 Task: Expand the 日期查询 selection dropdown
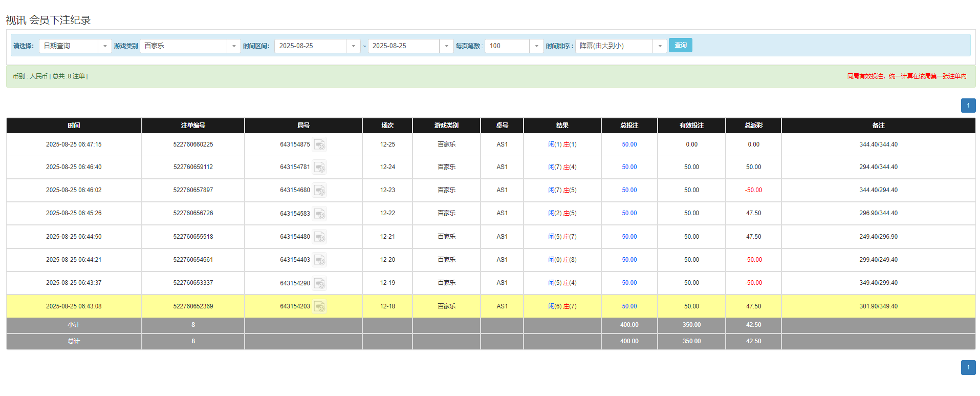coord(105,46)
